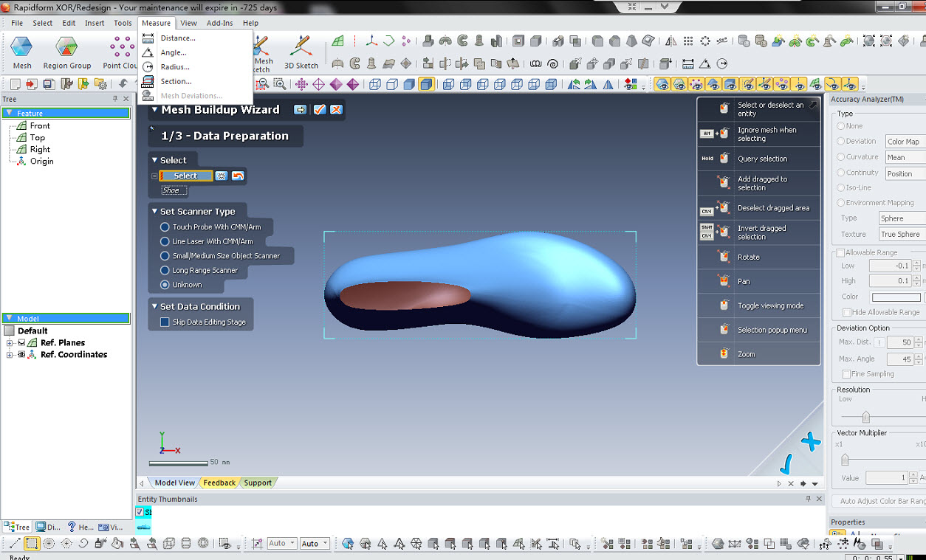Click the allowable range Color swatch
Image resolution: width=926 pixels, height=560 pixels.
point(896,297)
